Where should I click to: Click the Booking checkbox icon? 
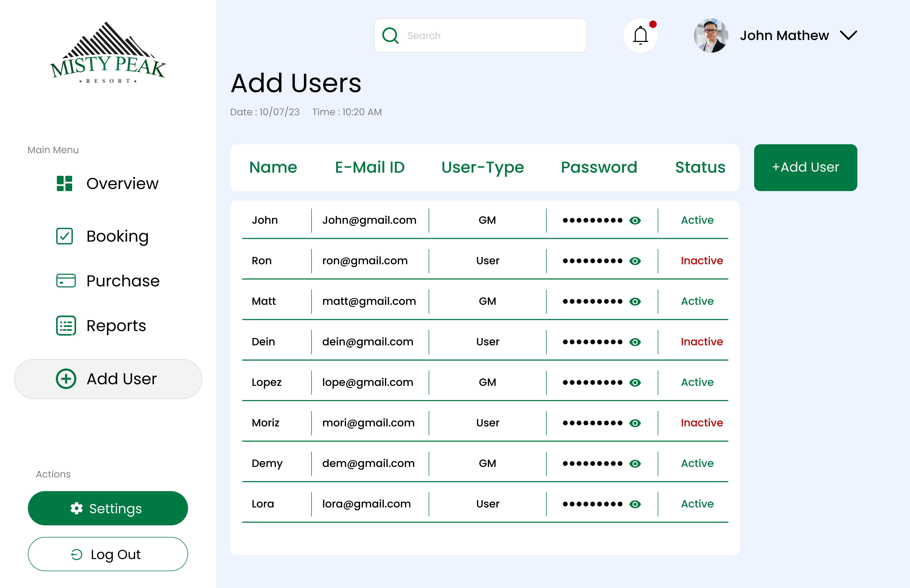pos(64,236)
